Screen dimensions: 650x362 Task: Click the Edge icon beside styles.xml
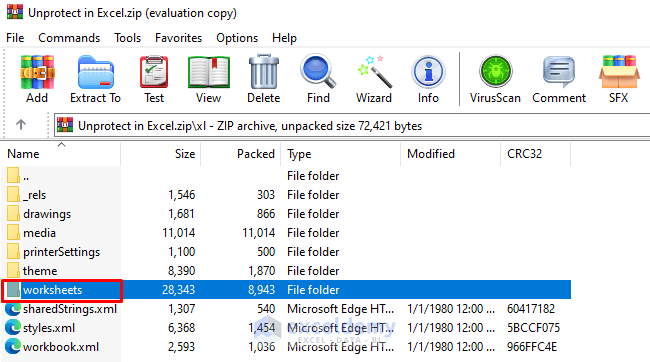(13, 328)
